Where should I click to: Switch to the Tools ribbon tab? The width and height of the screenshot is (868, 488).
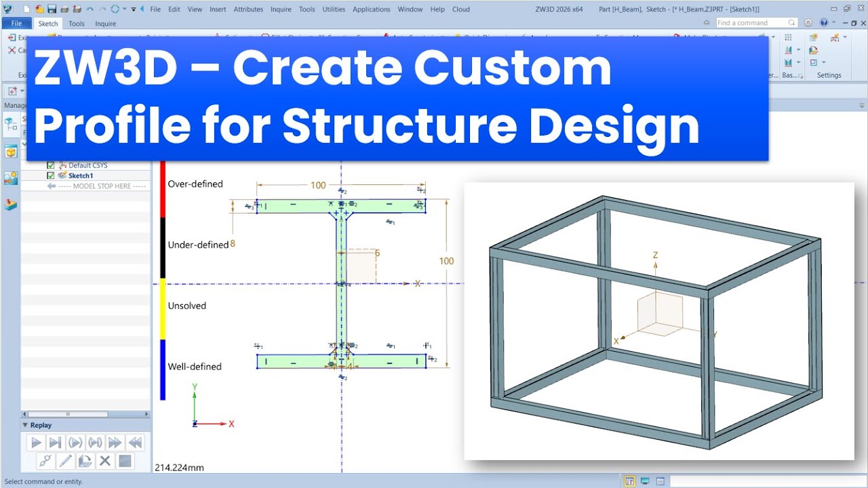point(77,24)
